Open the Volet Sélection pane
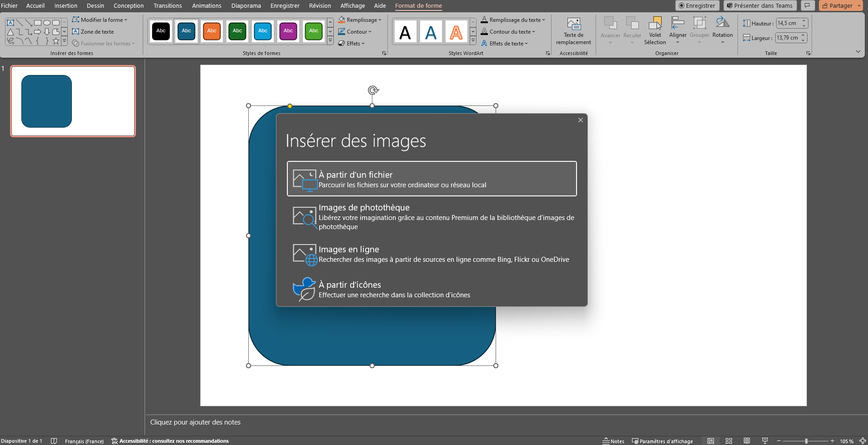The image size is (868, 445). [655, 31]
